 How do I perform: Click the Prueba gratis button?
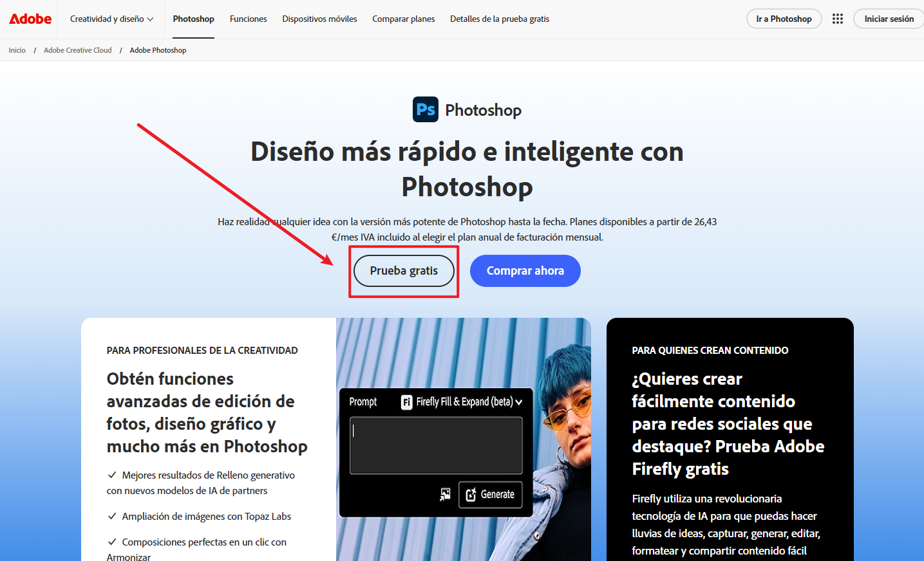[x=404, y=271]
